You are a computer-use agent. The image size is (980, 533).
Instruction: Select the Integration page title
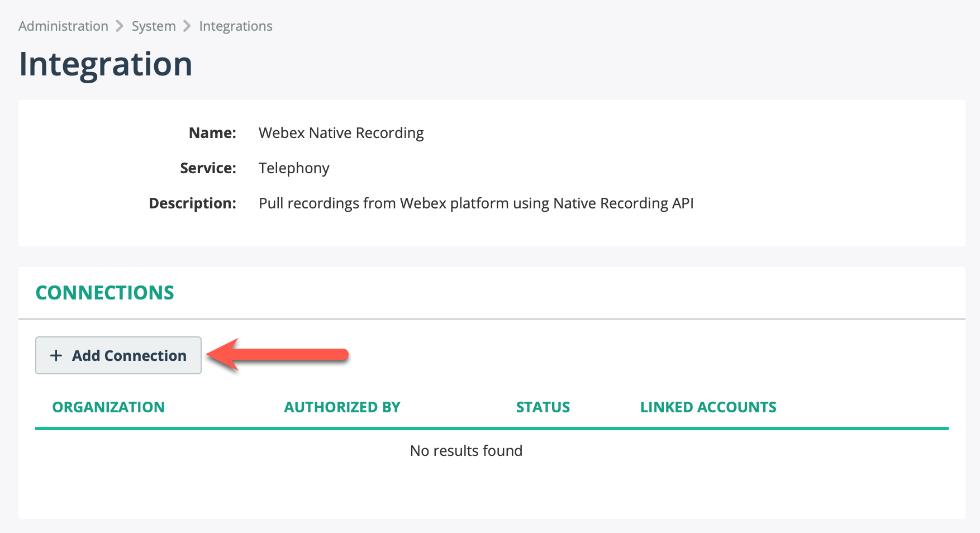(x=106, y=63)
